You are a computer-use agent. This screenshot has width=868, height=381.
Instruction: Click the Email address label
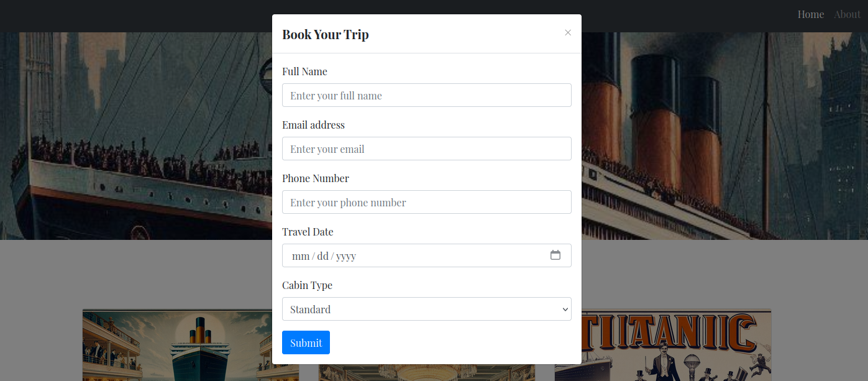pos(313,125)
